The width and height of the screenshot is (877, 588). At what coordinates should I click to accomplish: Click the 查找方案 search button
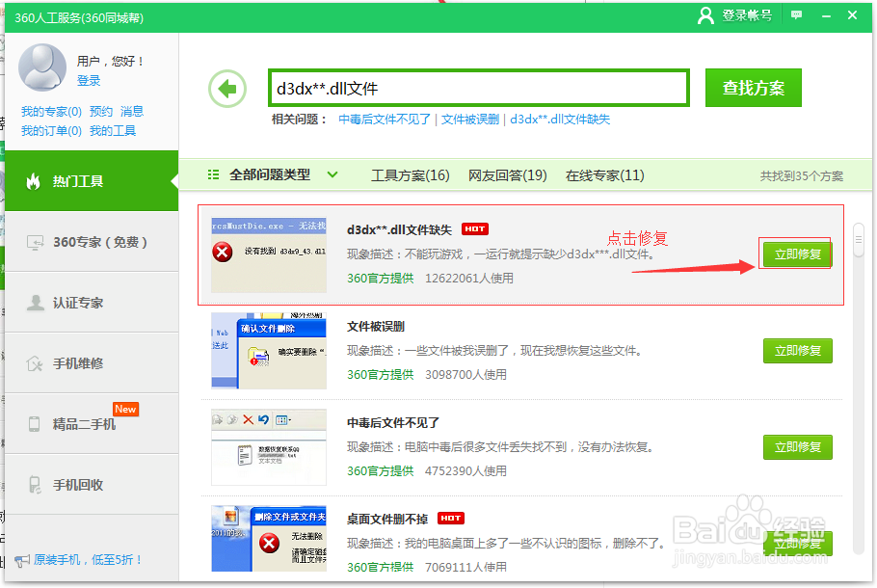pos(754,88)
